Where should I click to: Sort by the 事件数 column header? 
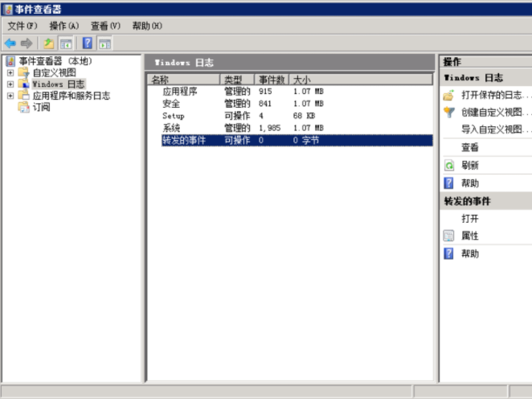click(272, 80)
